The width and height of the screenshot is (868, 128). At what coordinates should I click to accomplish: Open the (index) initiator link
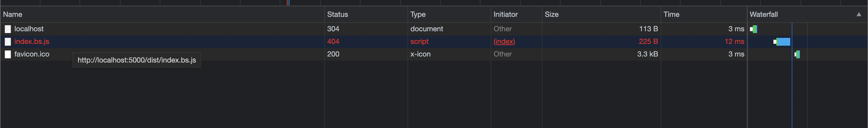[504, 42]
